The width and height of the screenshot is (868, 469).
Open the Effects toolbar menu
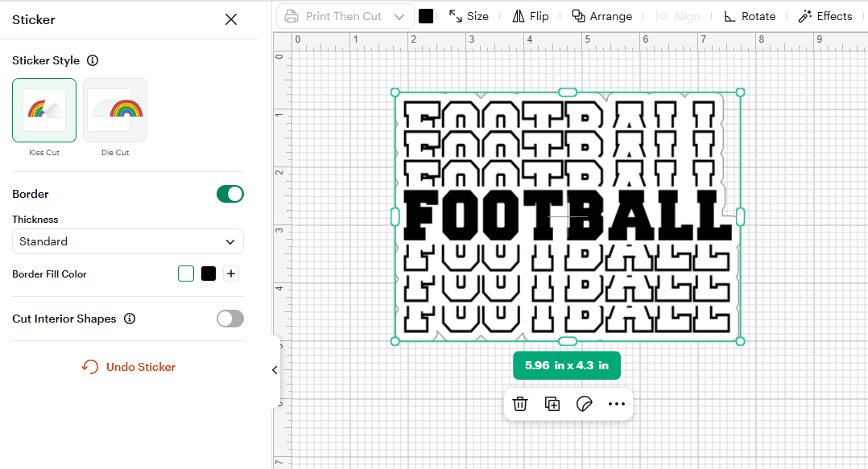point(825,16)
